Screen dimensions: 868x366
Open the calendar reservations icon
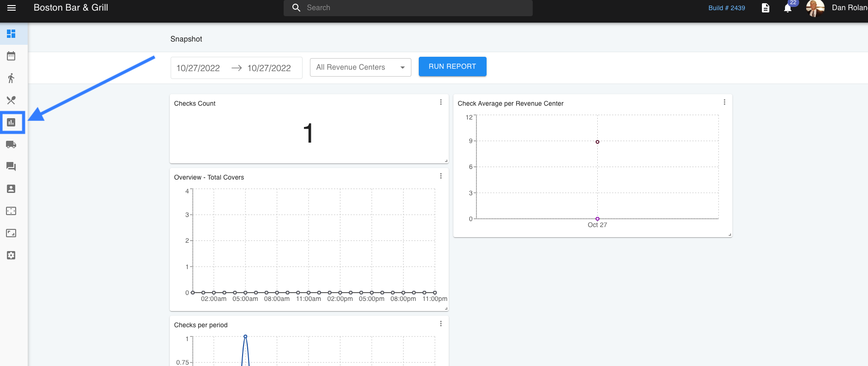[11, 56]
